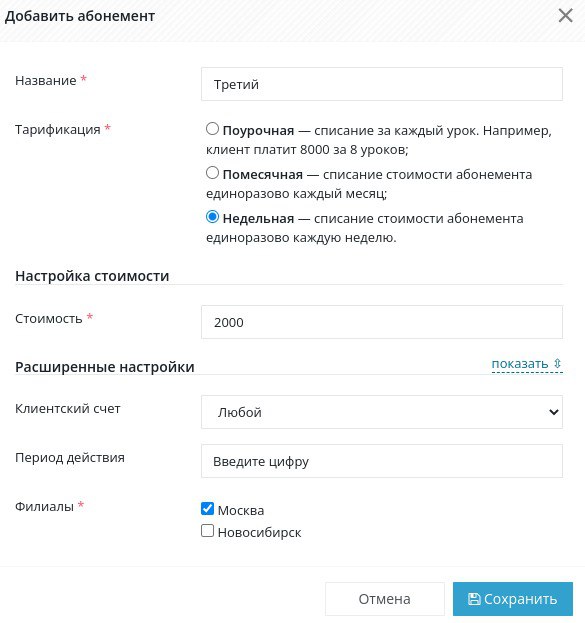Viewport: 585px width, 623px height.
Task: Click the Период действия input field
Action: (382, 461)
